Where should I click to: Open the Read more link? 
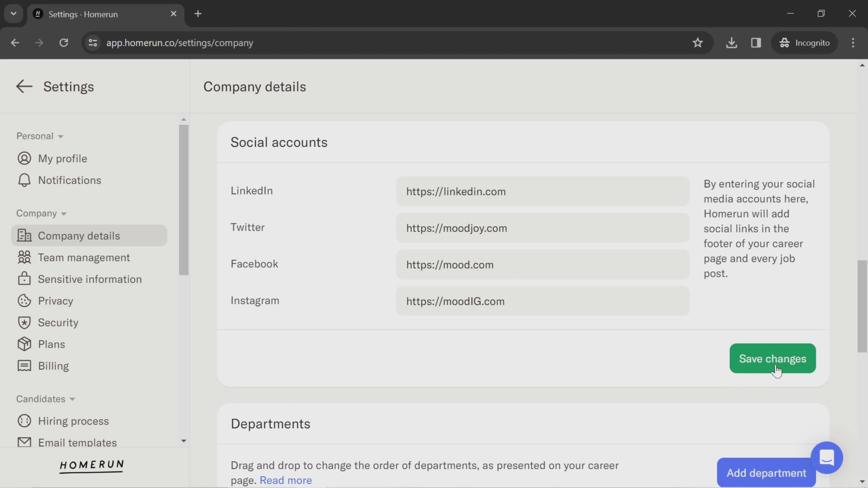tap(285, 480)
